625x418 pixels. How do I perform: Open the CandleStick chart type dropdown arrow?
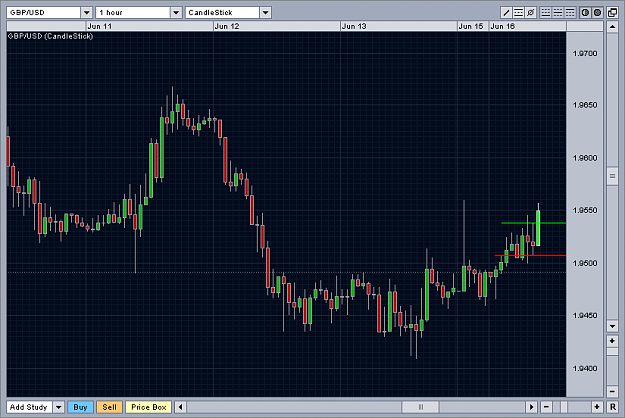point(265,13)
